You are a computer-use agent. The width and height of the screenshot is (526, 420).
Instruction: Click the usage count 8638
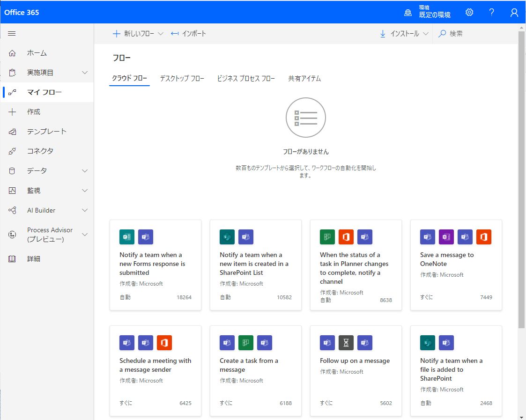(x=386, y=300)
